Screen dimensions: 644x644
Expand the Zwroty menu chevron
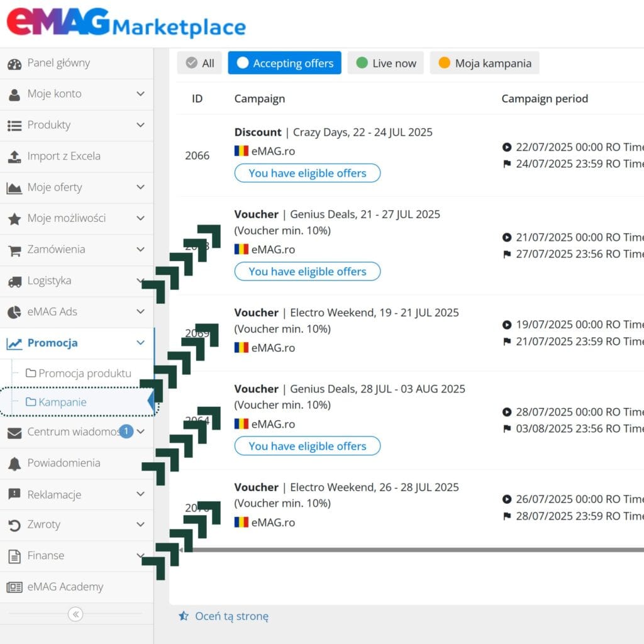click(140, 525)
